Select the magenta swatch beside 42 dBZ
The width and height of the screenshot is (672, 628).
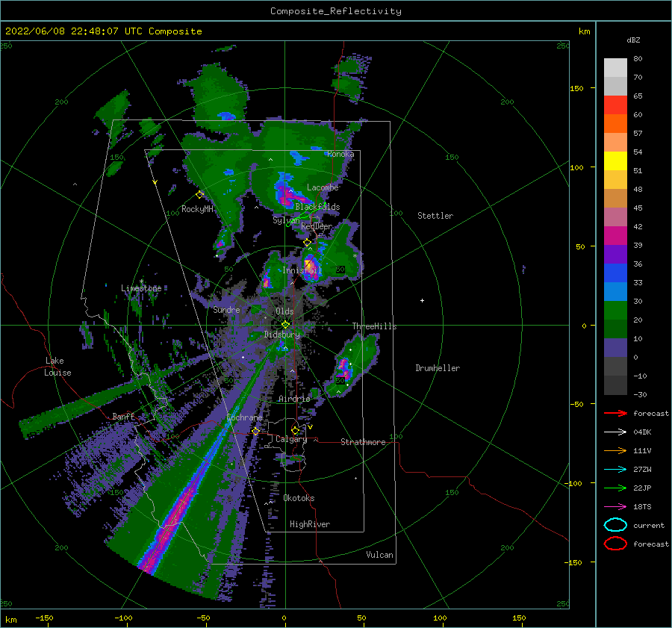[x=615, y=236]
